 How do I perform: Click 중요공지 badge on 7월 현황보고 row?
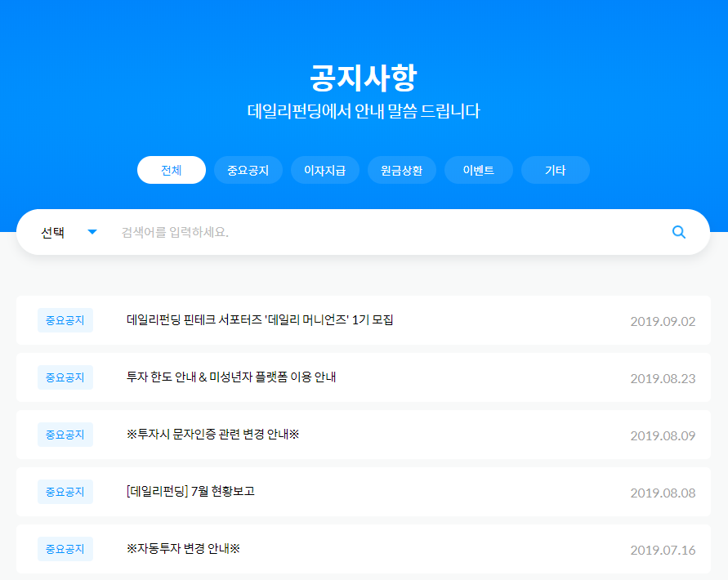pyautogui.click(x=65, y=491)
